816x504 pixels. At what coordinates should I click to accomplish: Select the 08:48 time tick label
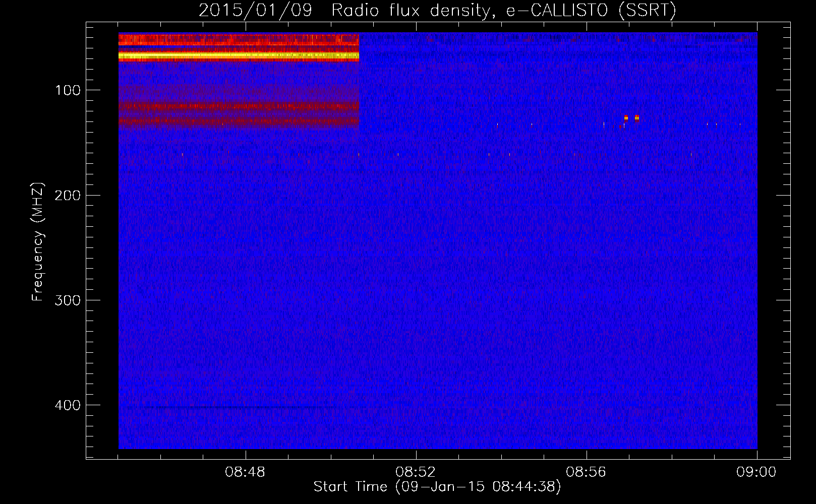246,472
